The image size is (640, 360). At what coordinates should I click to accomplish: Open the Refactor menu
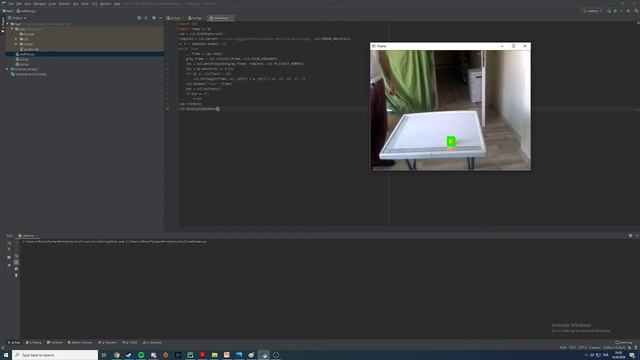coord(64,4)
